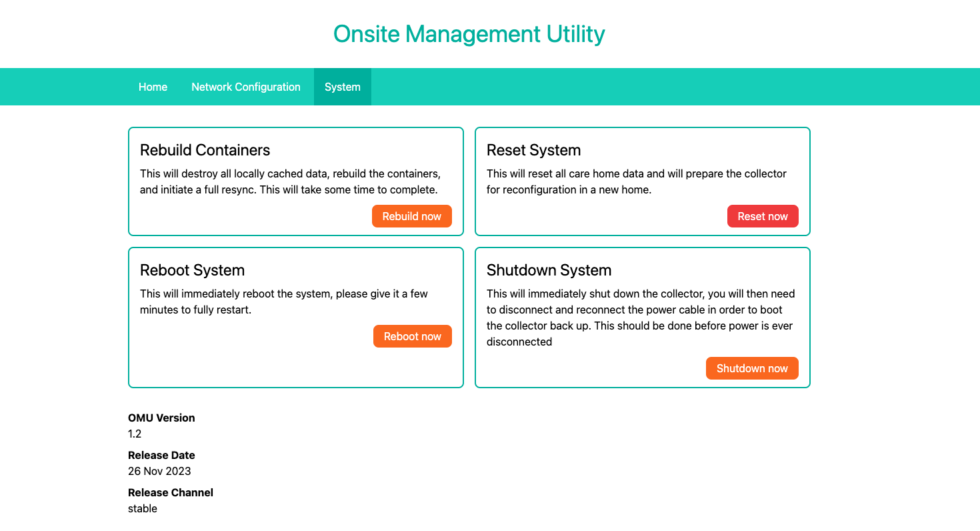This screenshot has height=531, width=980.
Task: Click the Shutdown System description paragraph
Action: [x=640, y=318]
